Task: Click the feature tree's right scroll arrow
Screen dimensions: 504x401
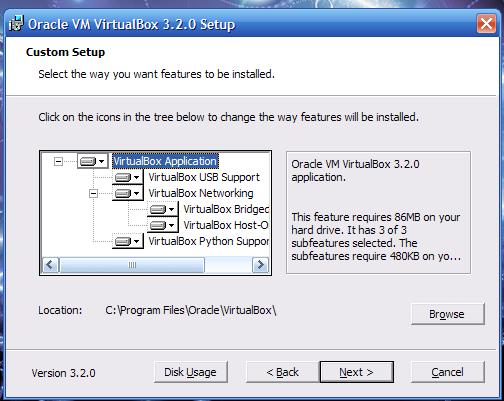Action: click(x=261, y=265)
